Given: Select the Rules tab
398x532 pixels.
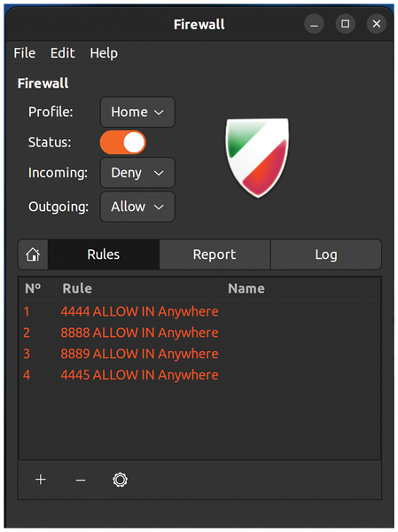Looking at the screenshot, I should 104,254.
